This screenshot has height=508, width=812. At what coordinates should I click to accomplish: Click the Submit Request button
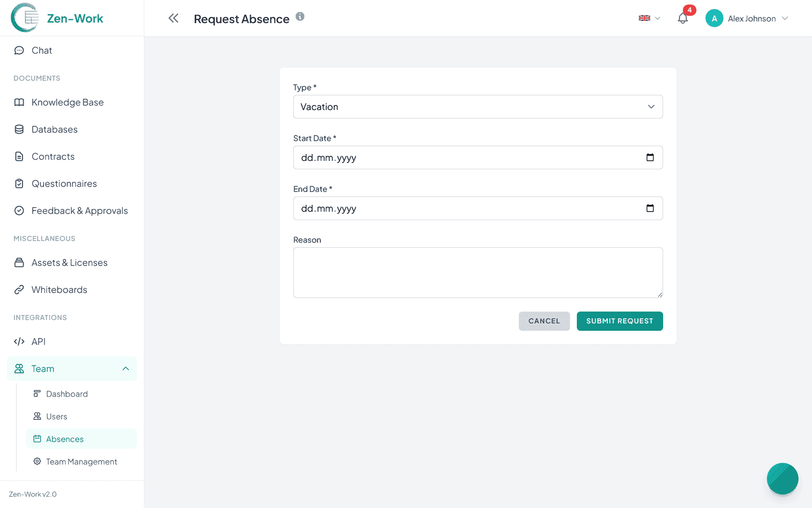[x=620, y=321]
